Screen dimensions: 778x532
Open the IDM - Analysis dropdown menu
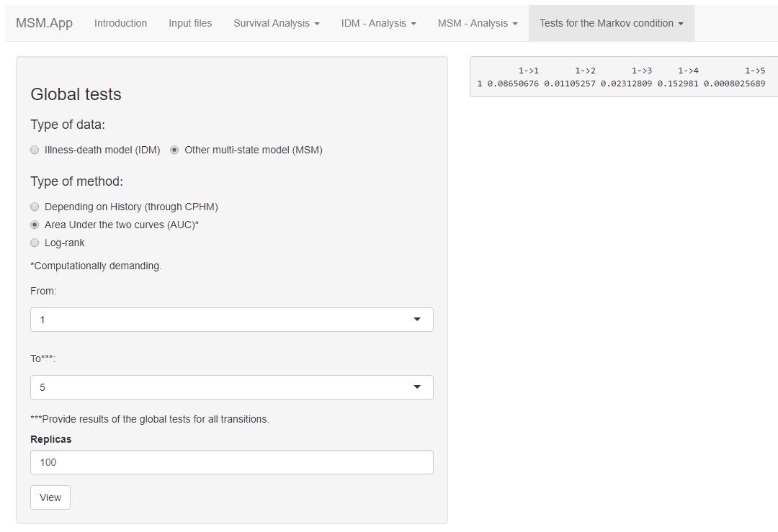[378, 23]
